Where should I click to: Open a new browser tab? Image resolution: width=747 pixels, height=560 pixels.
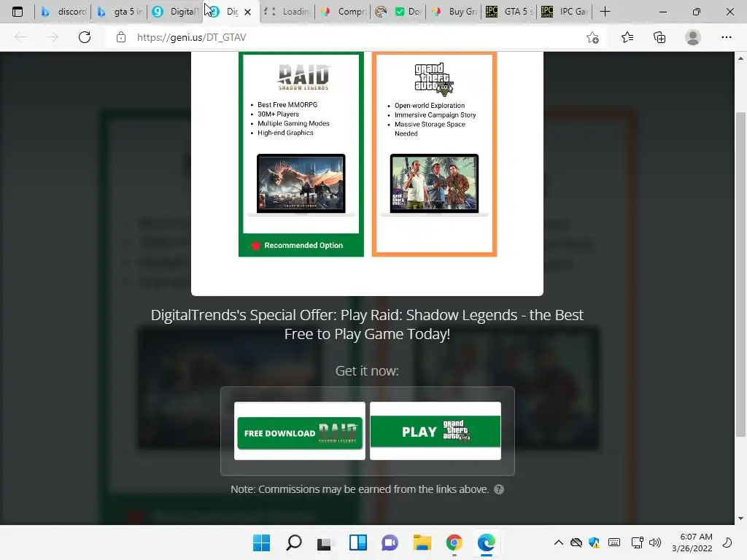click(605, 12)
